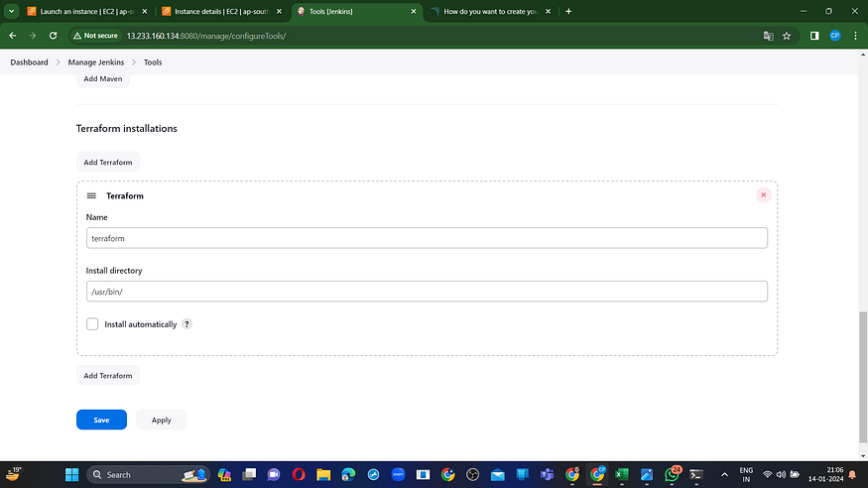Open the ENG IN language switcher
868x488 pixels.
(746, 475)
